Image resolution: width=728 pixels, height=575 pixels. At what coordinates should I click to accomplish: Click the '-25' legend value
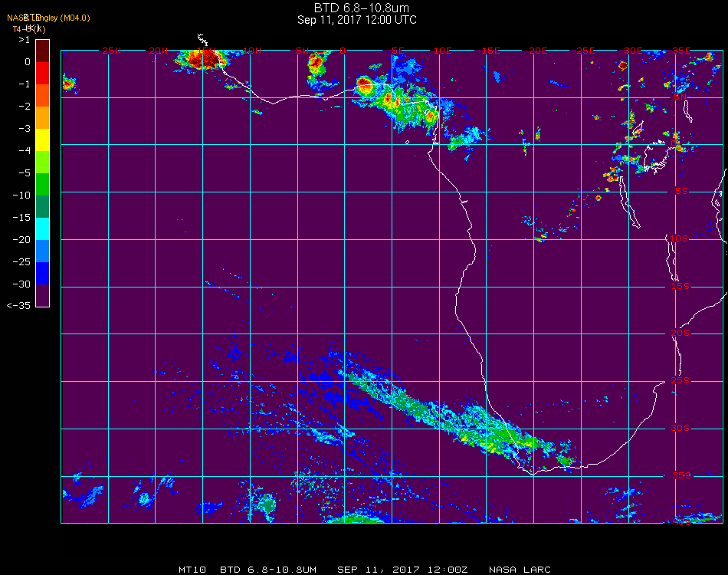pyautogui.click(x=21, y=262)
